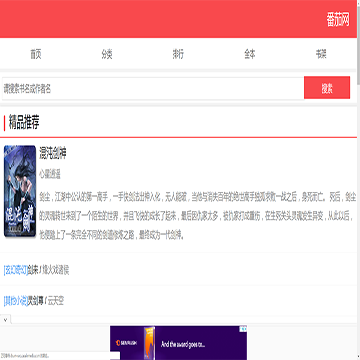Viewport: 360px width, 360px height.
Task: Open the 混沌剑神 book title link
Action: coord(53,153)
